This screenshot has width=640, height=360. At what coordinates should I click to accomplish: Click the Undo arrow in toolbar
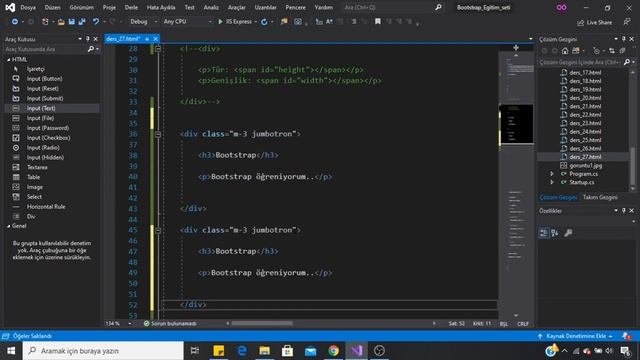pos(96,22)
